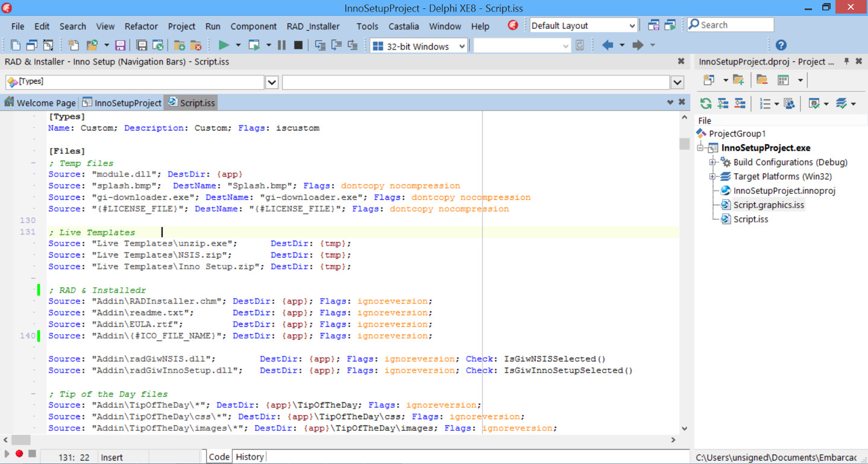Click the Pause program toolbar icon
Screen dimensions: 868x464
281,45
